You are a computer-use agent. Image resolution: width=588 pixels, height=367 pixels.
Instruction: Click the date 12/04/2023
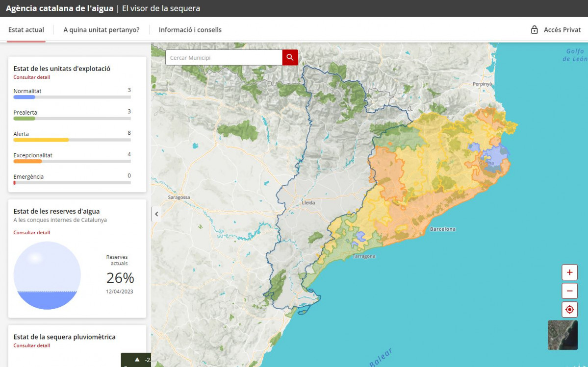(119, 292)
